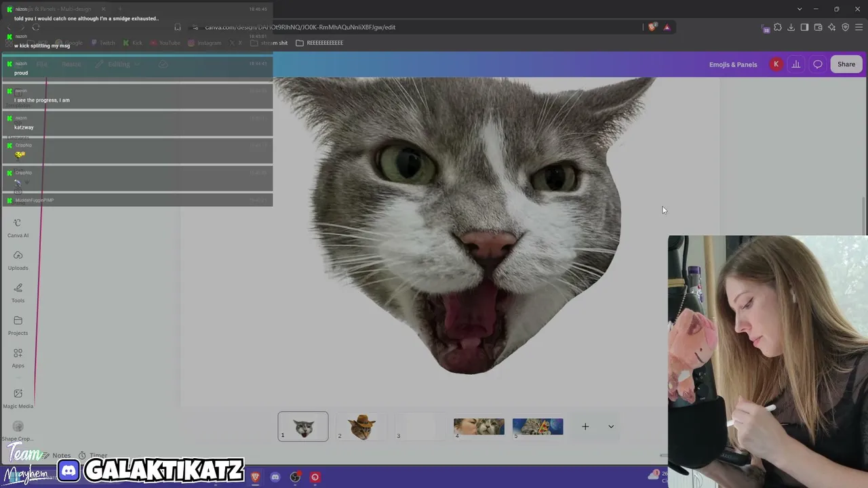Click the Brave Rewards triangle icon

click(667, 27)
